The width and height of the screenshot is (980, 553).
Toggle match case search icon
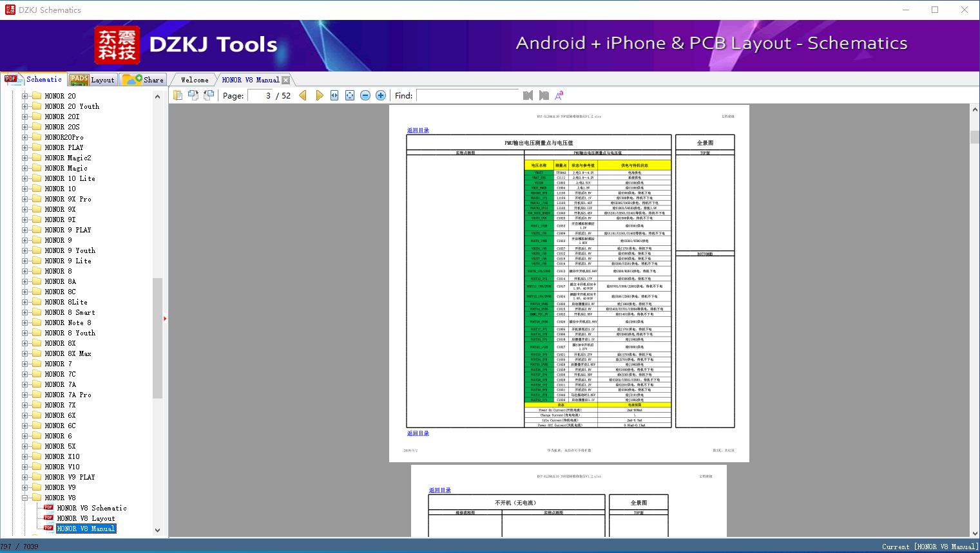559,95
